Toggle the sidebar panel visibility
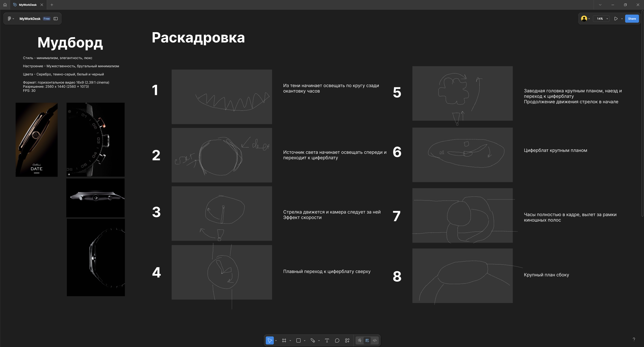644x347 pixels. (56, 19)
